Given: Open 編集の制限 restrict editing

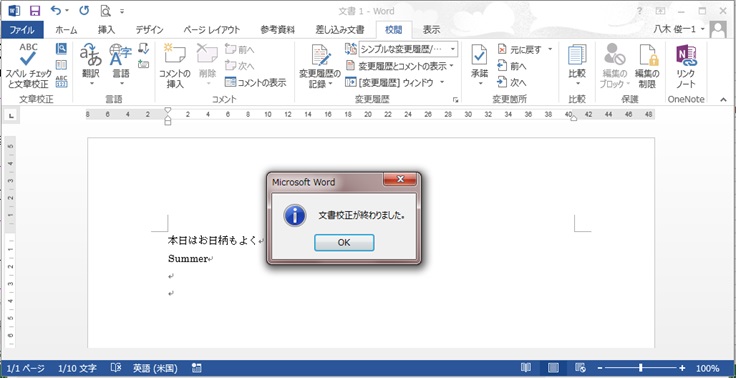Looking at the screenshot, I should (x=647, y=66).
